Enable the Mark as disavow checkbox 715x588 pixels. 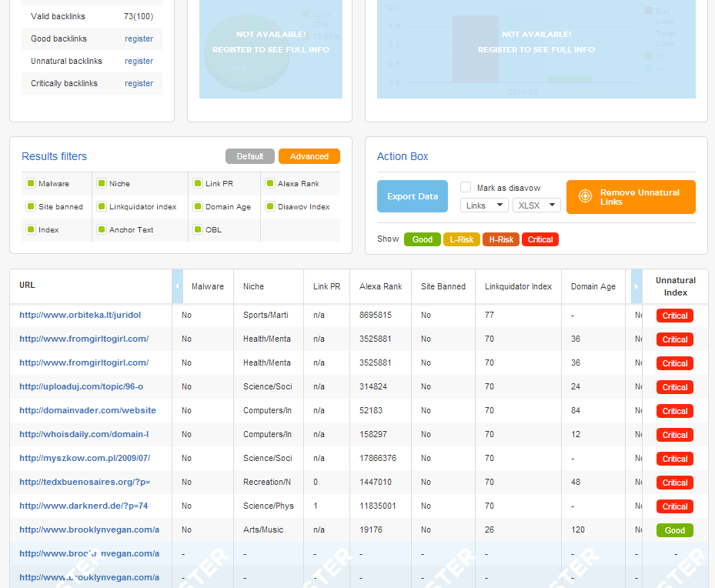click(466, 188)
